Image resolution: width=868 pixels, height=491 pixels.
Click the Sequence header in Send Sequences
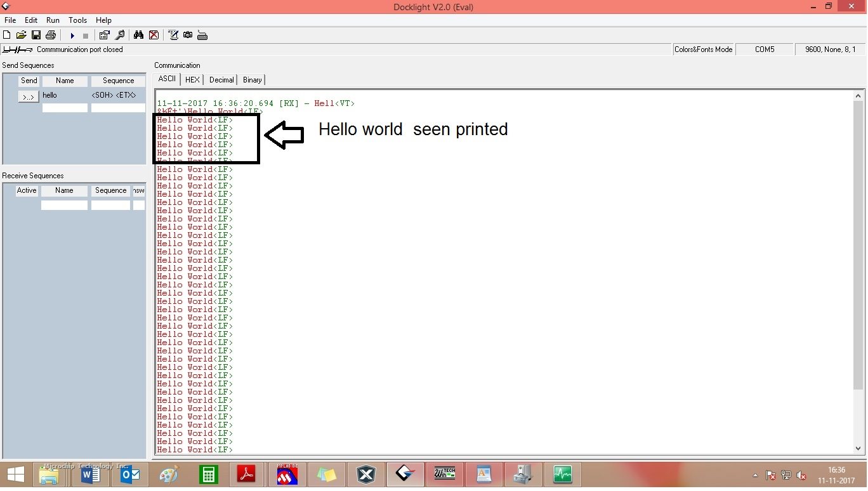click(x=118, y=81)
